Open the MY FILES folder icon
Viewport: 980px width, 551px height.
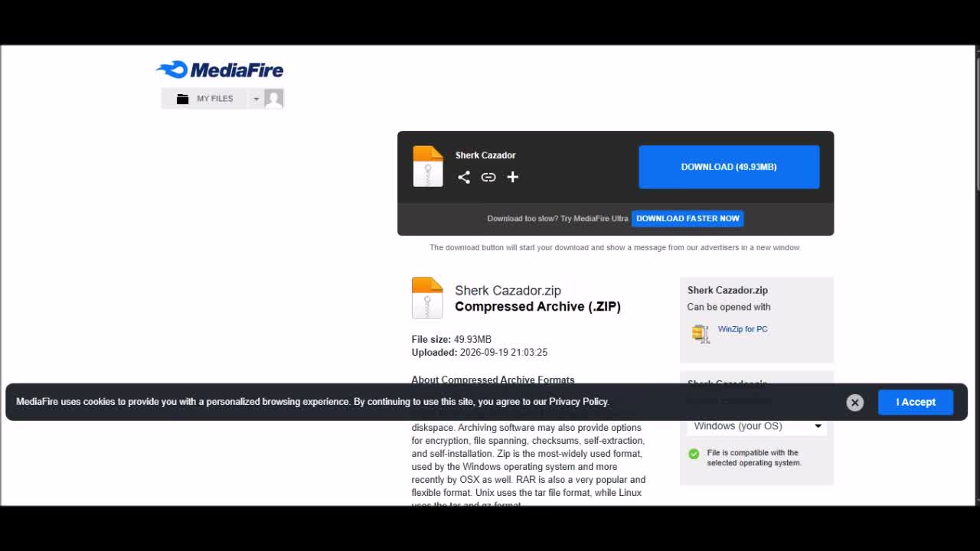tap(182, 99)
